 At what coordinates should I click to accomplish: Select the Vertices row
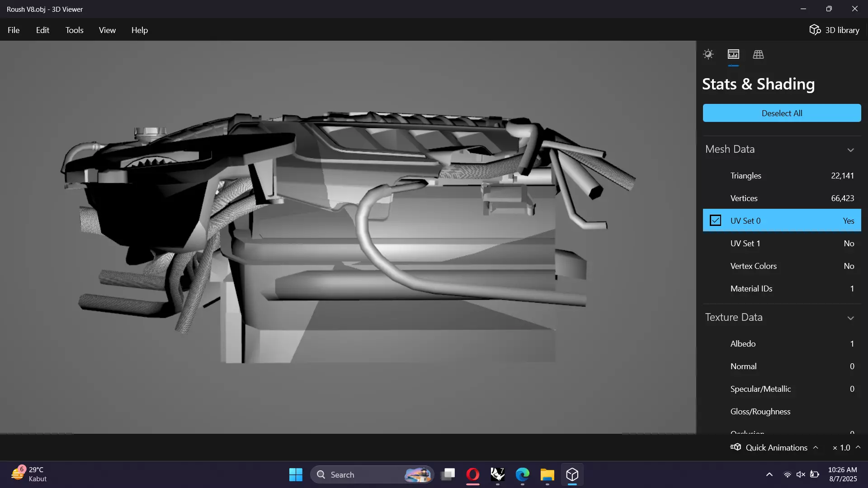click(x=782, y=198)
